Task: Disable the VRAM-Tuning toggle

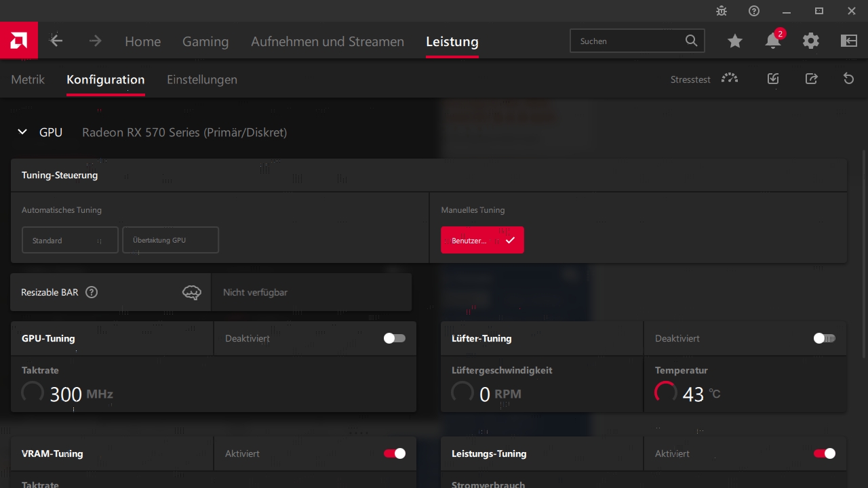Action: [395, 453]
